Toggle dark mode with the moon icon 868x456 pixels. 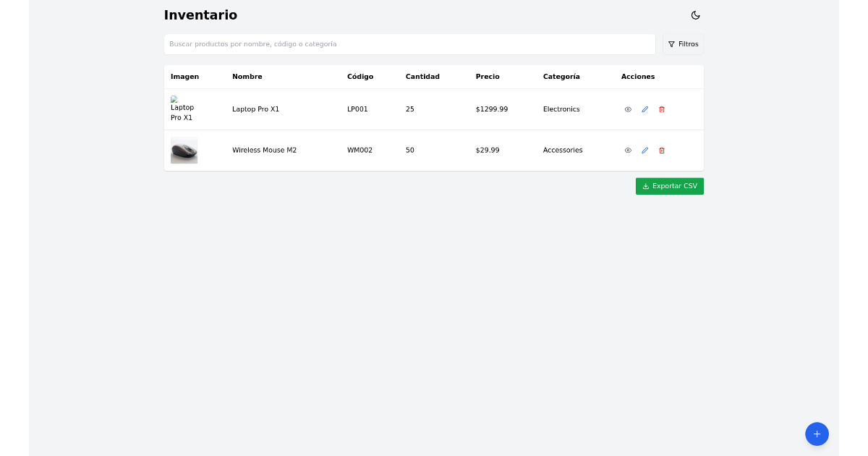[695, 14]
